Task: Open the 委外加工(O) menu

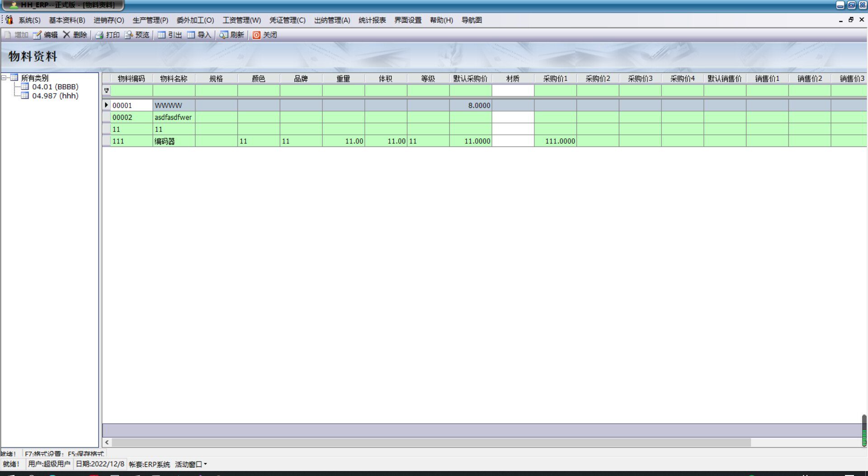Action: click(195, 20)
